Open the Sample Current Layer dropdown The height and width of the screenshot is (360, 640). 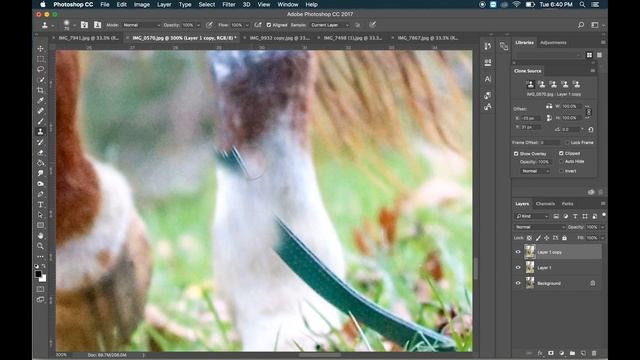(330, 25)
